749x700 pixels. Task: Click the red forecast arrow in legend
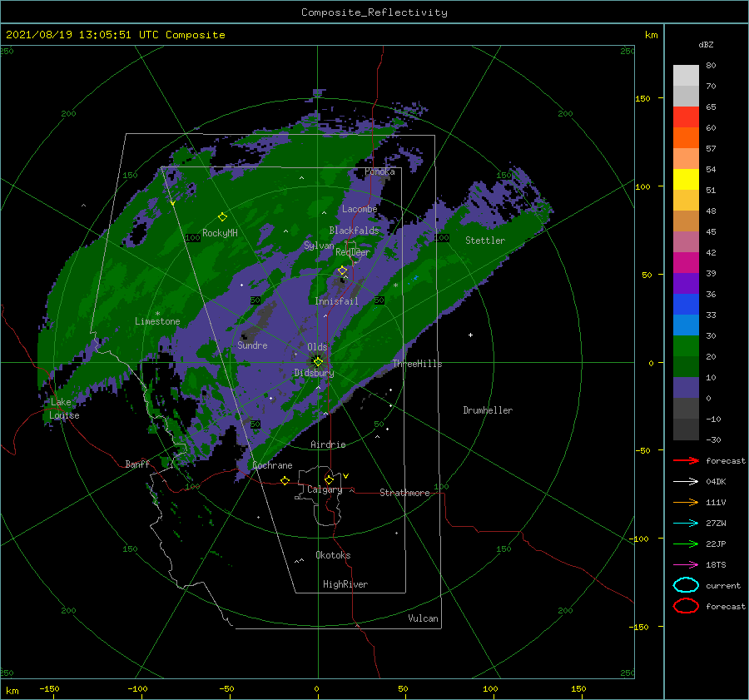coord(686,460)
